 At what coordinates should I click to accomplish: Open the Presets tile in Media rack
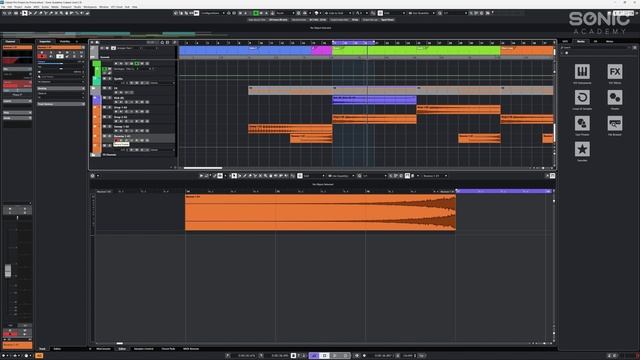(x=615, y=98)
